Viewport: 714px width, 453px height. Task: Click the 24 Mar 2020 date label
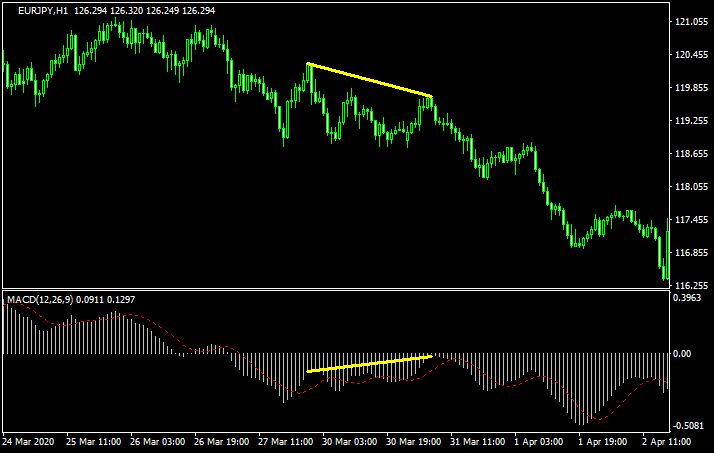(x=30, y=441)
